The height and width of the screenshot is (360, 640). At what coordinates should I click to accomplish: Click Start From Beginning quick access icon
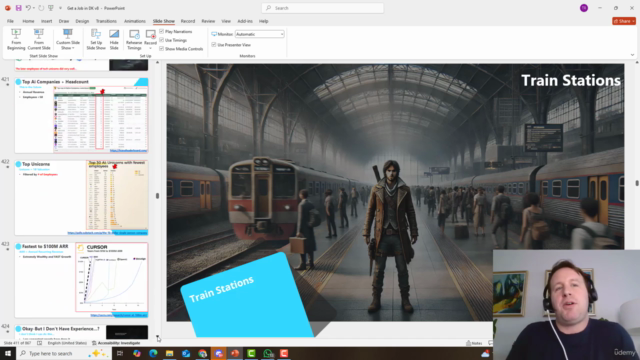[x=51, y=8]
